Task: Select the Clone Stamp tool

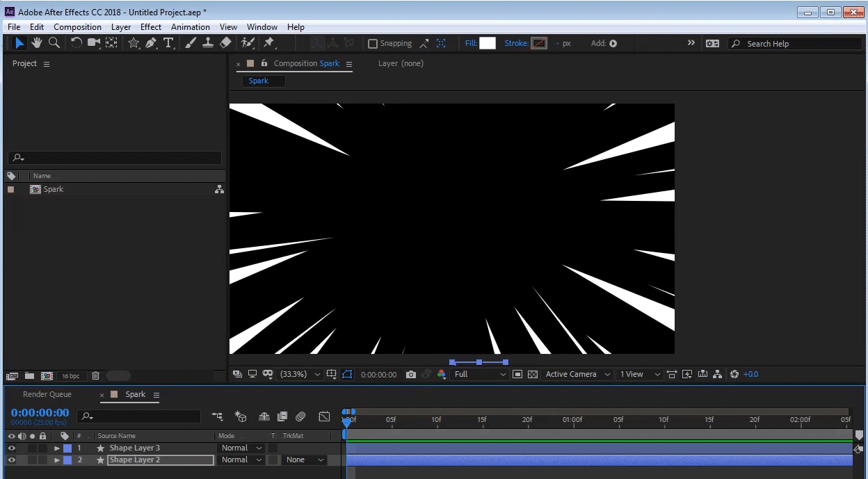Action: [208, 42]
